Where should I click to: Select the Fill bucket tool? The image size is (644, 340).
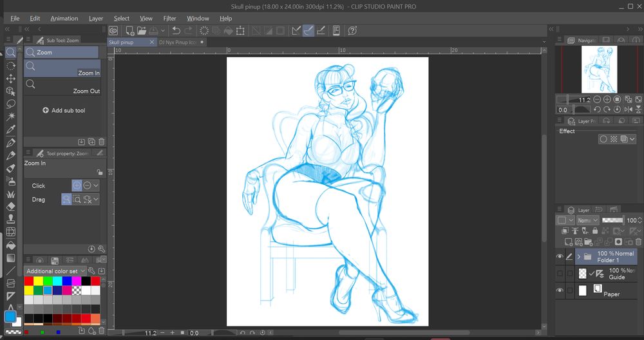[11, 245]
